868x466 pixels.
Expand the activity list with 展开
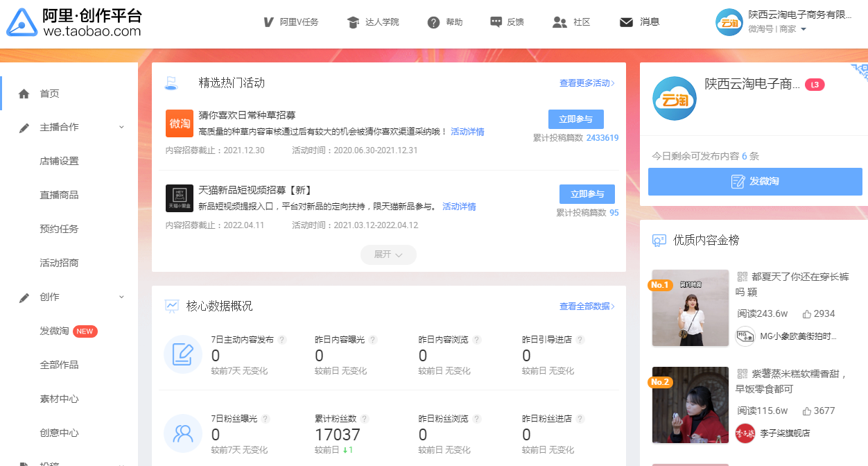pos(388,254)
